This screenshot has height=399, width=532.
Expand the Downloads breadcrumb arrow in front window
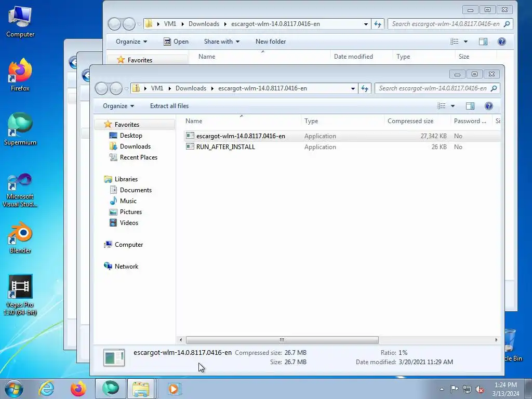pyautogui.click(x=212, y=88)
